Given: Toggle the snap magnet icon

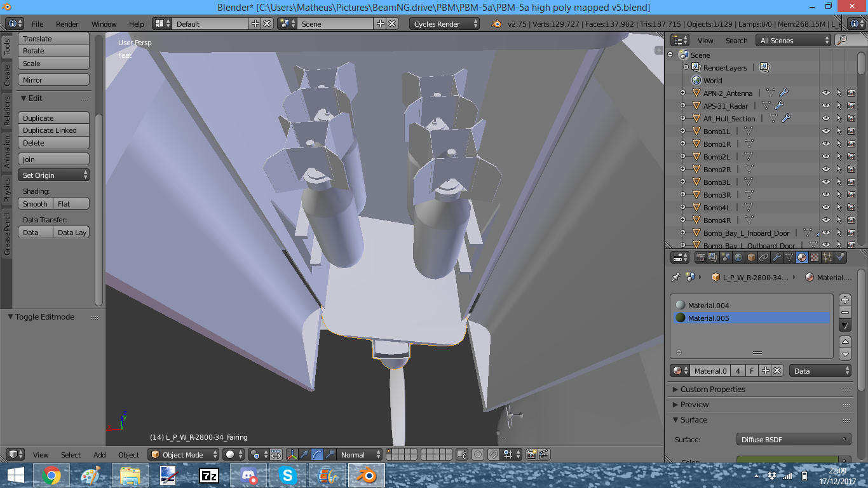Looking at the screenshot, I should pyautogui.click(x=492, y=454).
